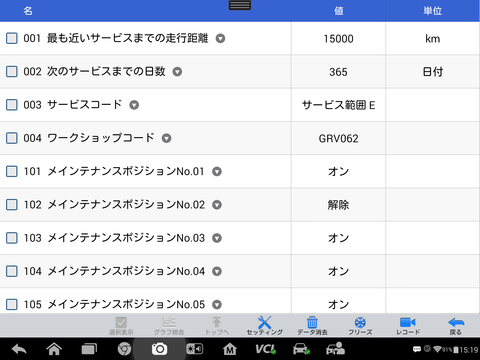
Task: Expand the arrow beside メインテナンスポジションNo.02
Action: 217,205
